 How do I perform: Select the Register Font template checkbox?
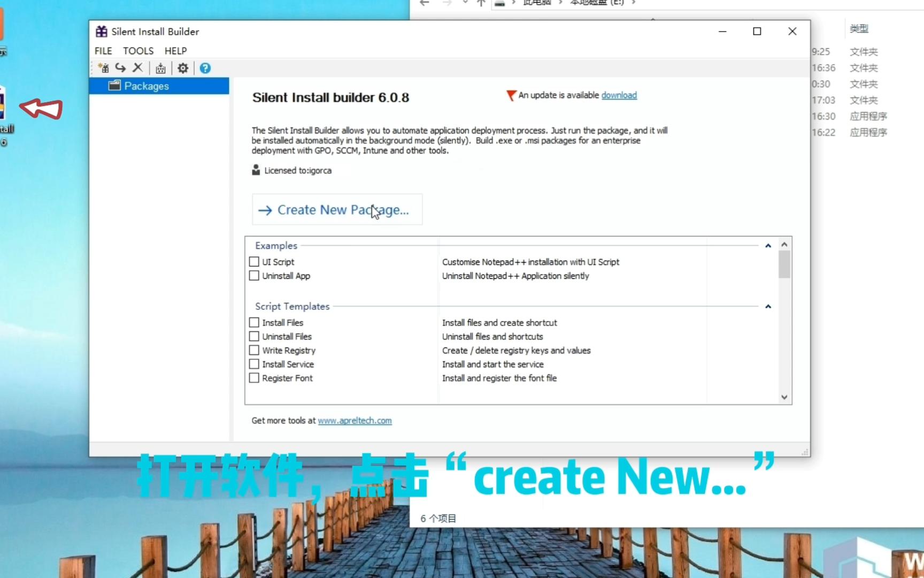point(254,378)
